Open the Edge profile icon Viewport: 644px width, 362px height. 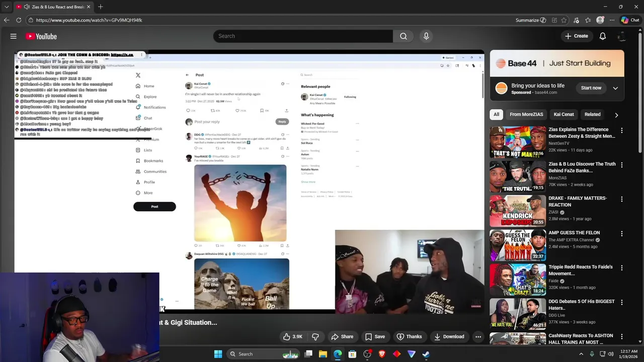600,20
